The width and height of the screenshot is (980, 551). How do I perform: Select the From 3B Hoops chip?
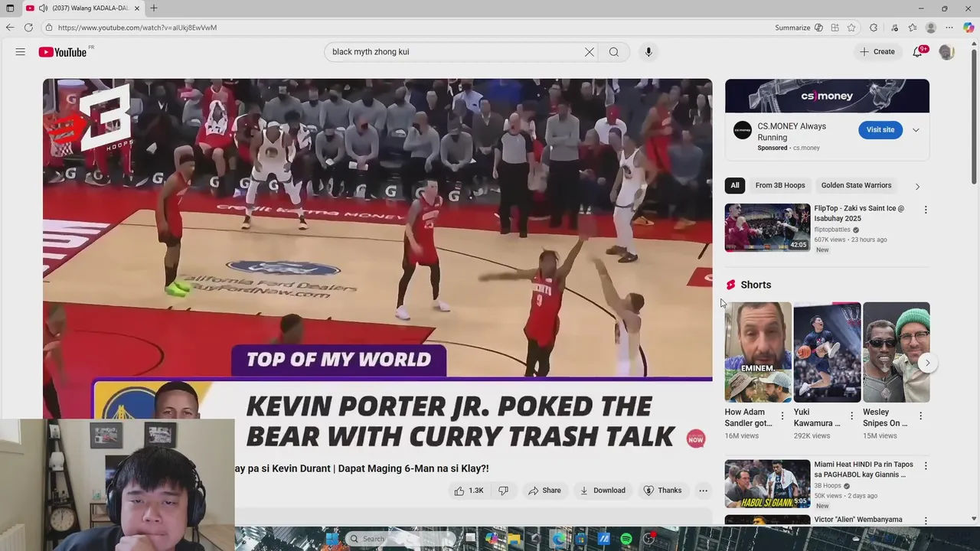point(780,185)
